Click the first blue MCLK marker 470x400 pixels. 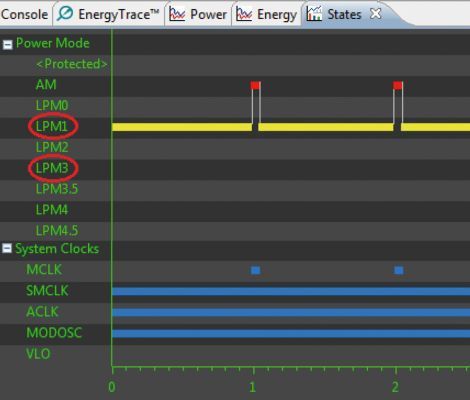pos(255,270)
